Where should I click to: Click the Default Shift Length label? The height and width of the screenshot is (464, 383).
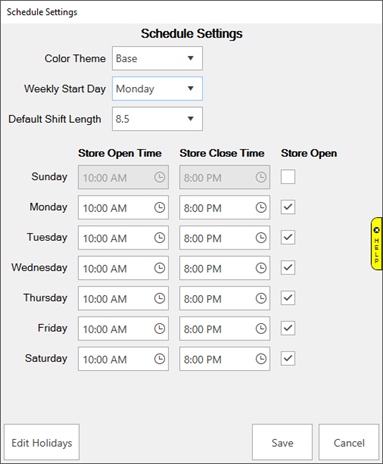55,119
